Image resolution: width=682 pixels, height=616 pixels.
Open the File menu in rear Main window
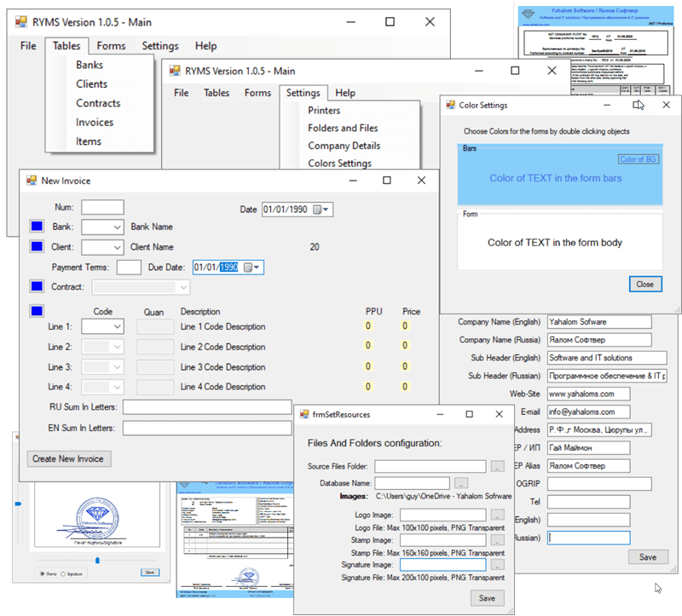click(28, 46)
